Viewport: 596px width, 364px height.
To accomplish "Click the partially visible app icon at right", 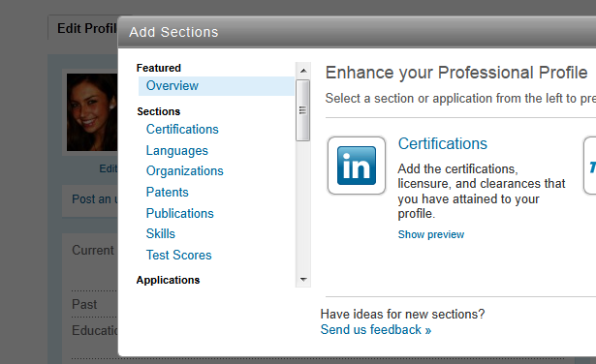I will click(590, 166).
